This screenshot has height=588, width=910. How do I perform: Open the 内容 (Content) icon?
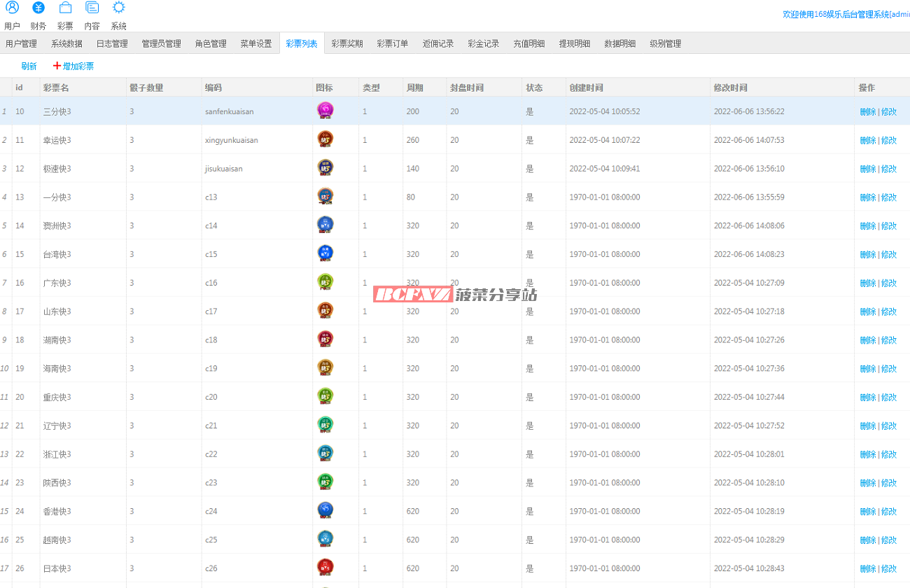92,8
